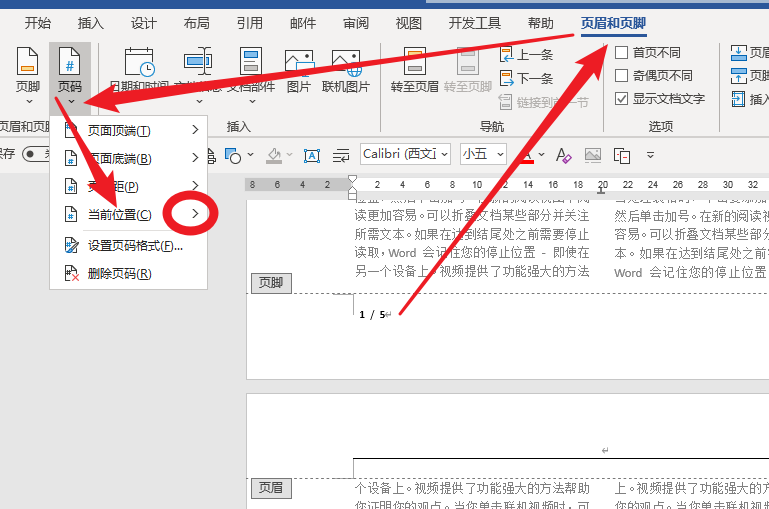Viewport: 769px width, 509px height.
Task: Open highlight color dropdown arrow
Action: click(289, 154)
